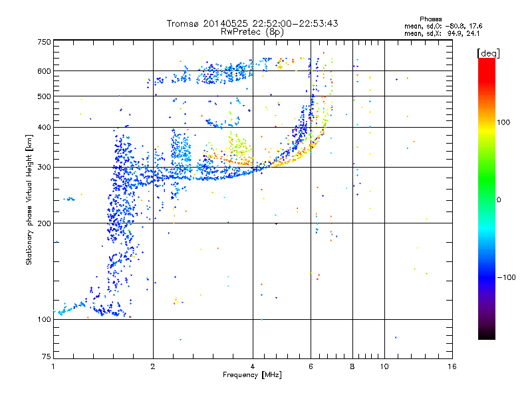Select the "mean, sd,X: 94.9, 24.1" line
532x399 pixels.
click(x=442, y=34)
